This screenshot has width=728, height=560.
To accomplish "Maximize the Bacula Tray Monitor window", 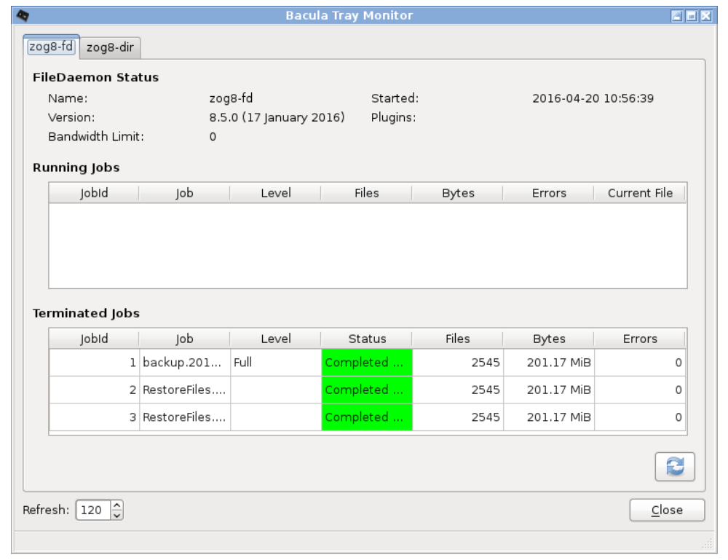I will pos(691,16).
